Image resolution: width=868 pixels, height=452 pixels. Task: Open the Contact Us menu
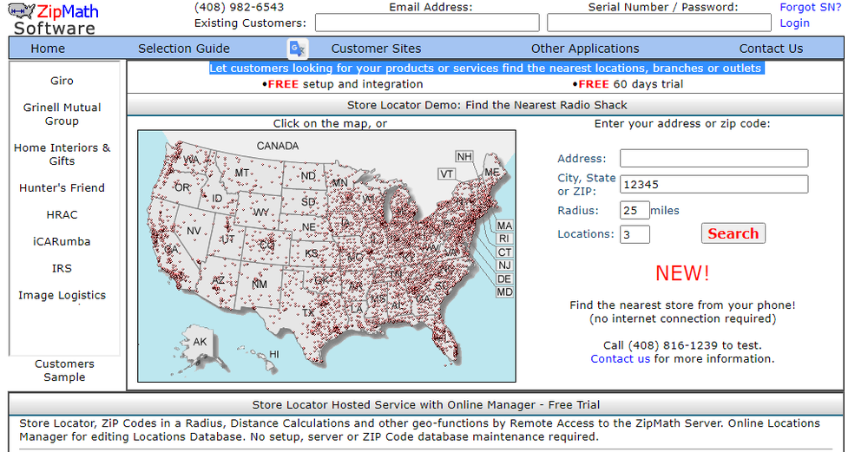click(x=771, y=49)
